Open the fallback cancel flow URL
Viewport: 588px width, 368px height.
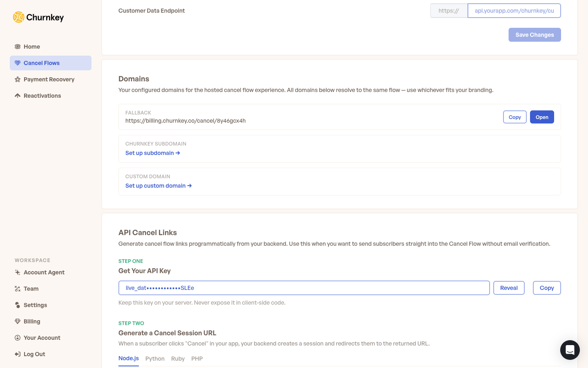tap(542, 117)
